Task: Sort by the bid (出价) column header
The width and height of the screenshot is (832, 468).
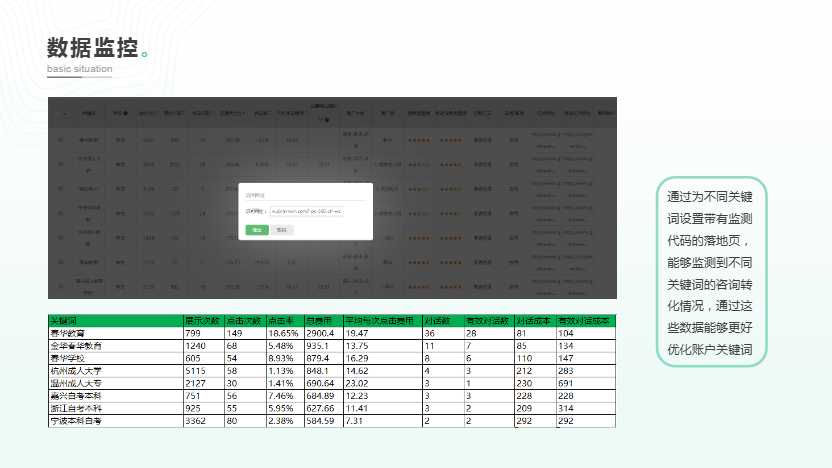Action: (148, 113)
